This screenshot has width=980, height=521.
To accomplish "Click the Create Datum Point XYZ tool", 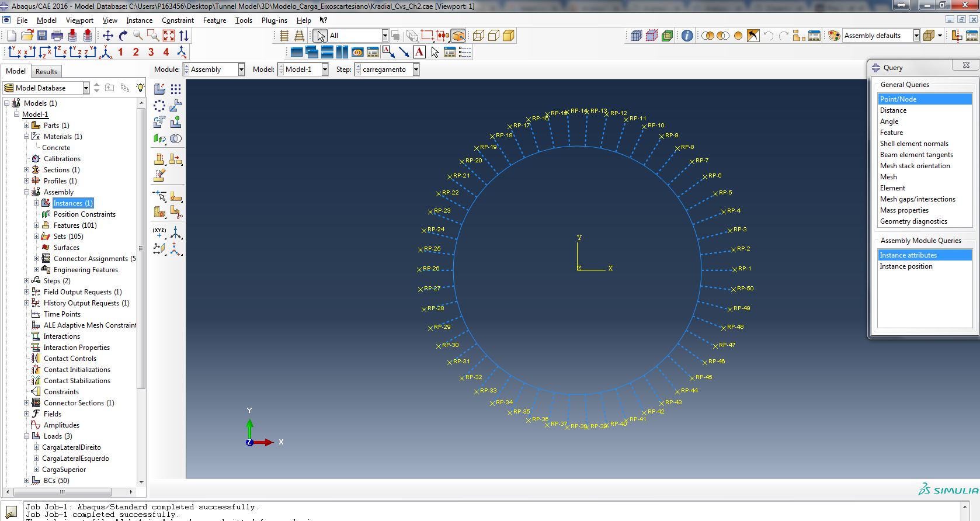I will pos(159,233).
